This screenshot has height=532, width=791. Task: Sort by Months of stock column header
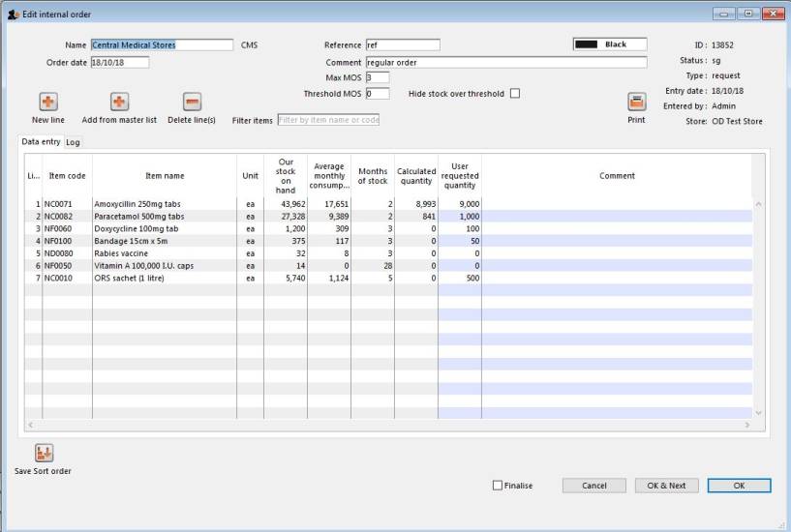373,176
